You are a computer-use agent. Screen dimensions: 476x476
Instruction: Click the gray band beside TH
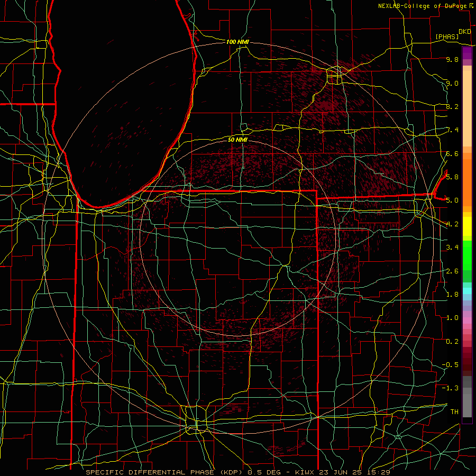[x=467, y=405]
